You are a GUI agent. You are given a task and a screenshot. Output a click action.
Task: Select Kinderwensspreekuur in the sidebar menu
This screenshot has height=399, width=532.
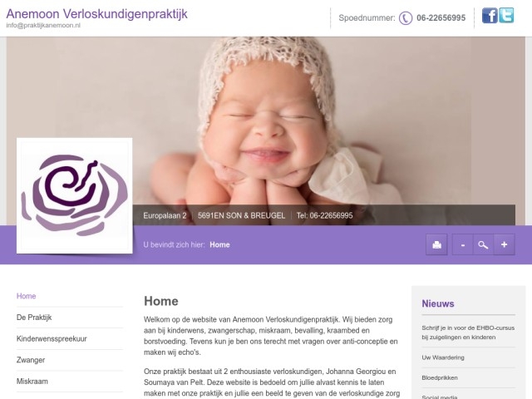pos(52,338)
